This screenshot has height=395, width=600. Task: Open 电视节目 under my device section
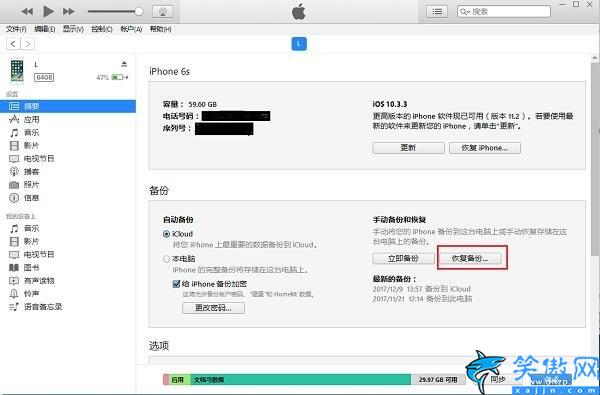click(x=39, y=255)
